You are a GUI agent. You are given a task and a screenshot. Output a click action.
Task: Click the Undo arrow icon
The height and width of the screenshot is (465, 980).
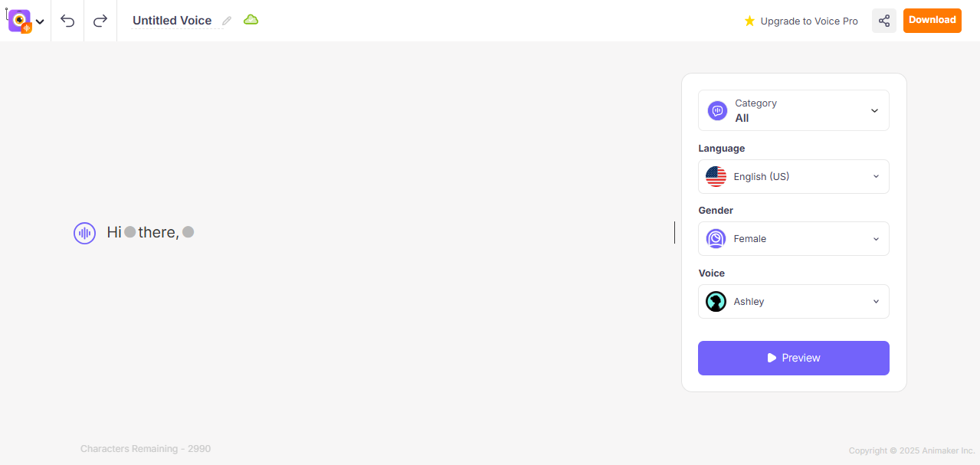click(x=67, y=21)
